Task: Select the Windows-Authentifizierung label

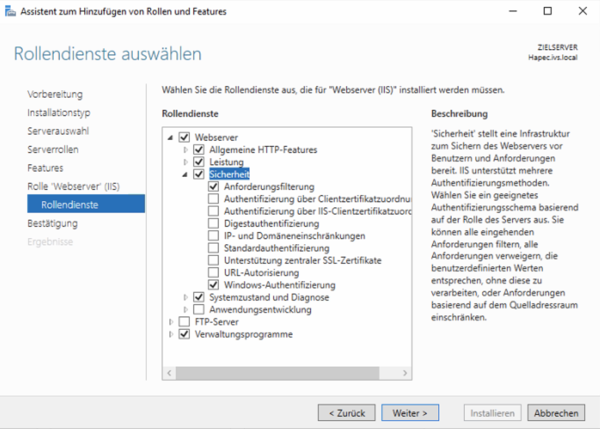Action: 280,285
